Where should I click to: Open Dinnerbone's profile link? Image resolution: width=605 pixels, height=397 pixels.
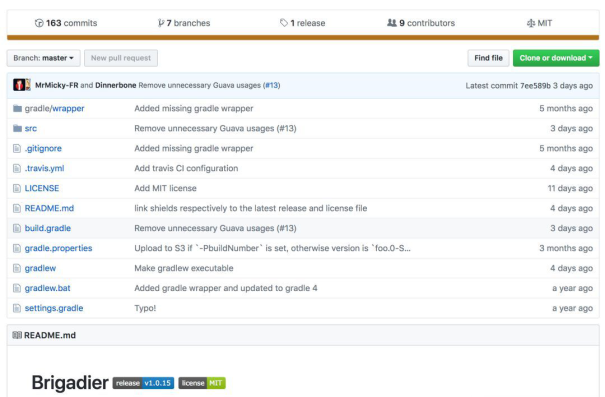[116, 85]
